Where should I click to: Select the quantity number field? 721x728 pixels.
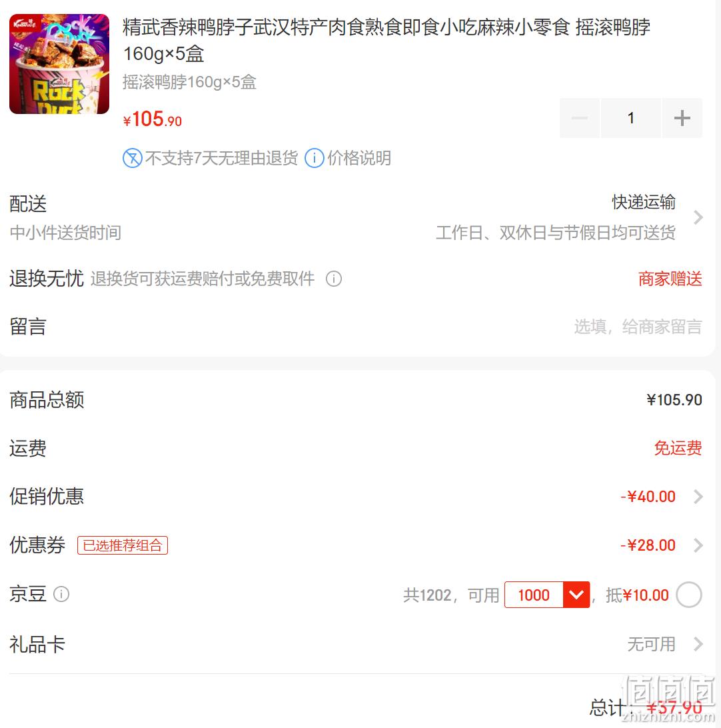pyautogui.click(x=630, y=118)
